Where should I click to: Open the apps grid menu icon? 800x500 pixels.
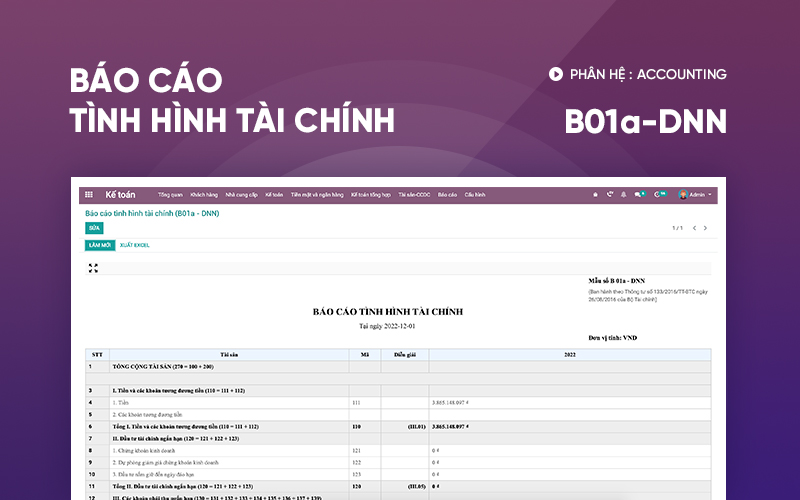pyautogui.click(x=89, y=194)
